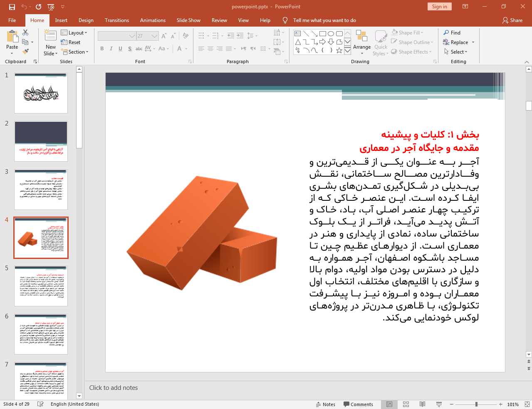The height and width of the screenshot is (409, 532).
Task: Select the Format Painter brush
Action: [x=25, y=52]
